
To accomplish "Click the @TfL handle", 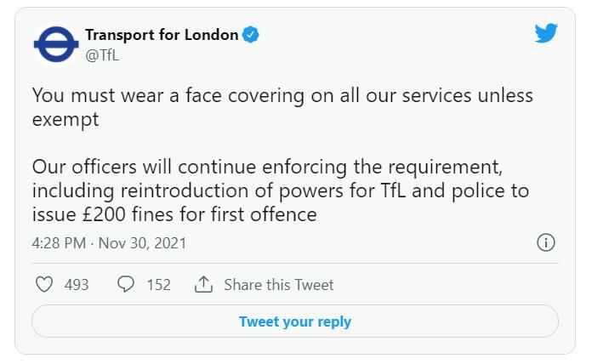I will pyautogui.click(x=102, y=55).
